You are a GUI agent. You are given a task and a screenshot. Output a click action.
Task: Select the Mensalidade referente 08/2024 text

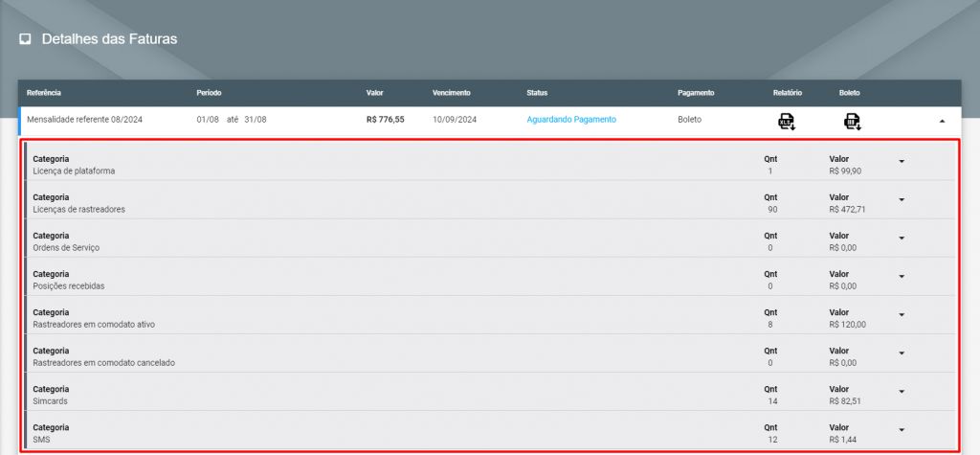point(84,119)
